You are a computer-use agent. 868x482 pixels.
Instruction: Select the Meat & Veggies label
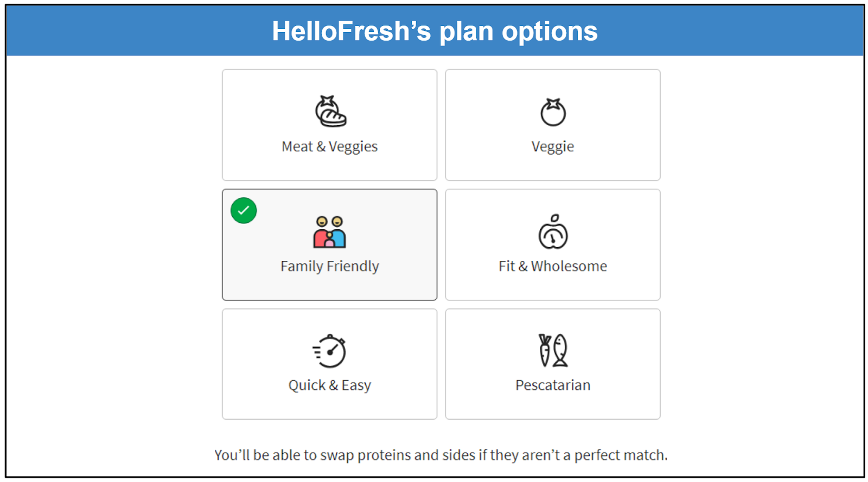pyautogui.click(x=329, y=147)
